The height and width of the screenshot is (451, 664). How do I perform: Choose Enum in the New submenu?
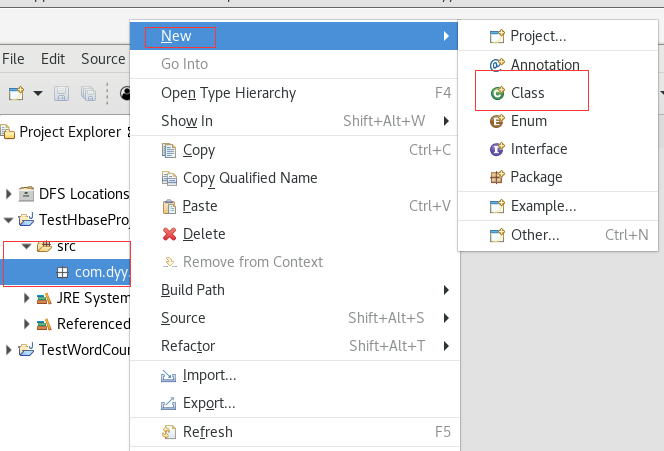[x=558, y=121]
